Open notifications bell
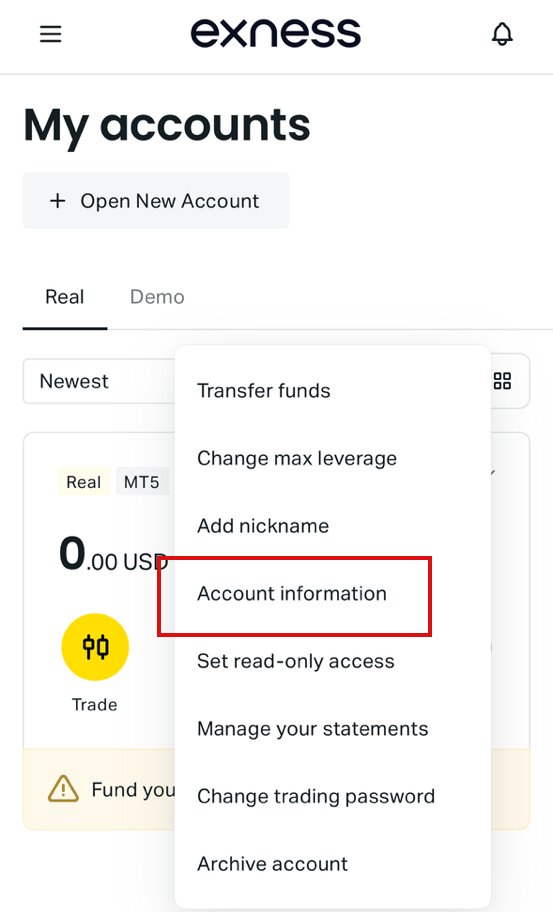 [x=502, y=34]
